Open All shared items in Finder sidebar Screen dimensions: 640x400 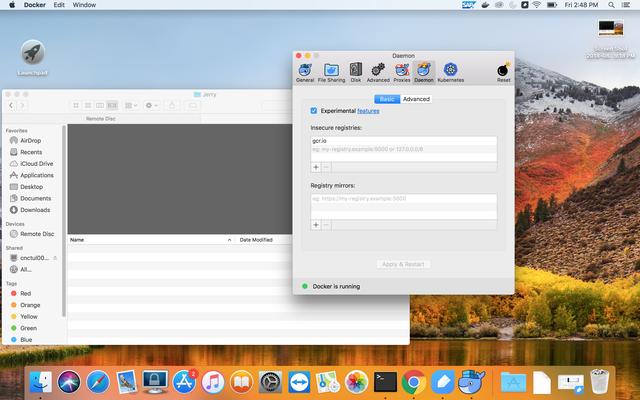[26, 269]
